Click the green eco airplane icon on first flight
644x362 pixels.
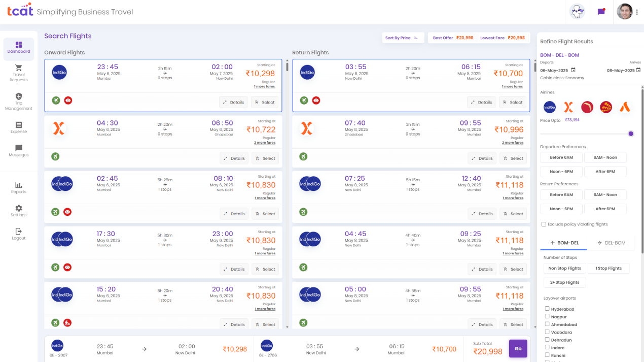(55, 101)
